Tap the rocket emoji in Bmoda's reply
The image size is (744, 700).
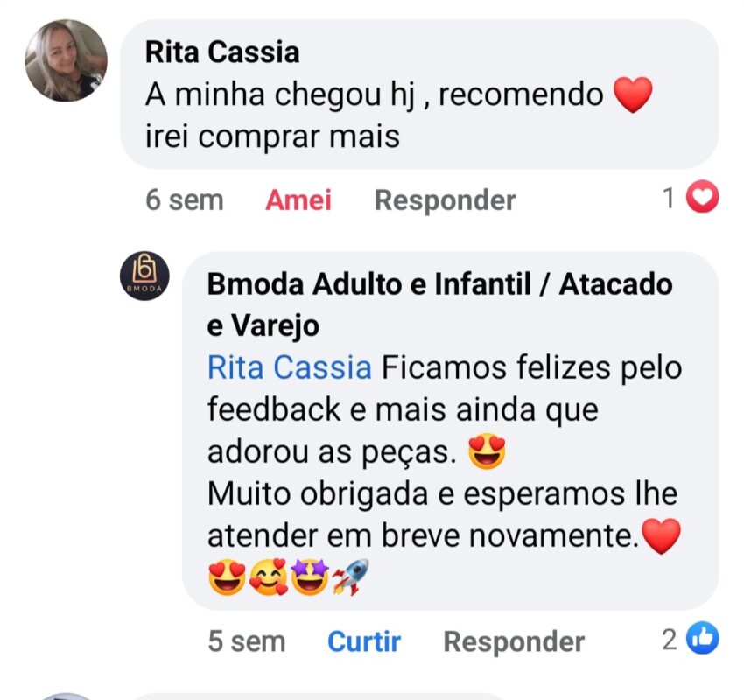click(x=351, y=577)
